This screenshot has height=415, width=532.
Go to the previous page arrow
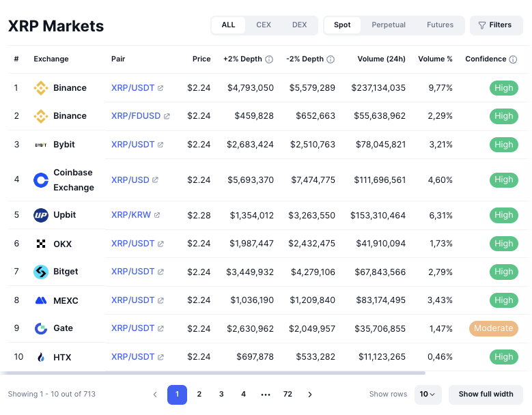[x=155, y=395]
